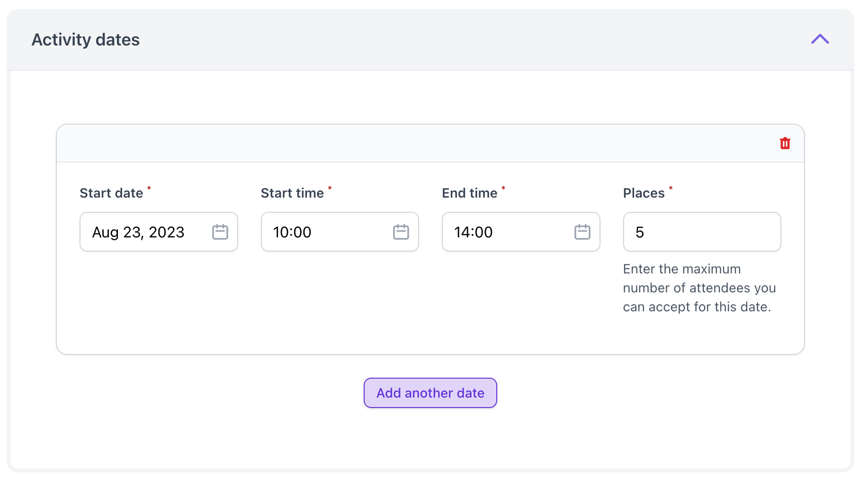Collapse the Activity dates section chevron
This screenshot has height=490, width=868.
[820, 39]
